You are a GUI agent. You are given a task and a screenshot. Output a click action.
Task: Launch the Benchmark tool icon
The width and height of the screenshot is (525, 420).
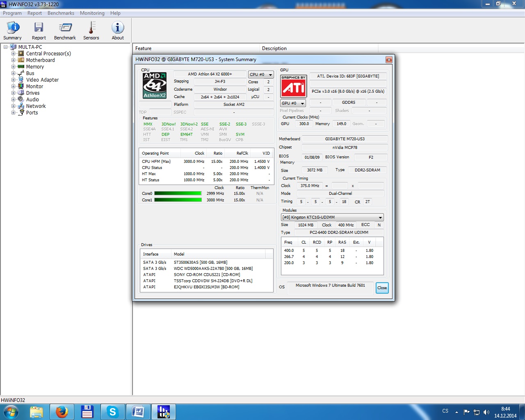(x=65, y=27)
